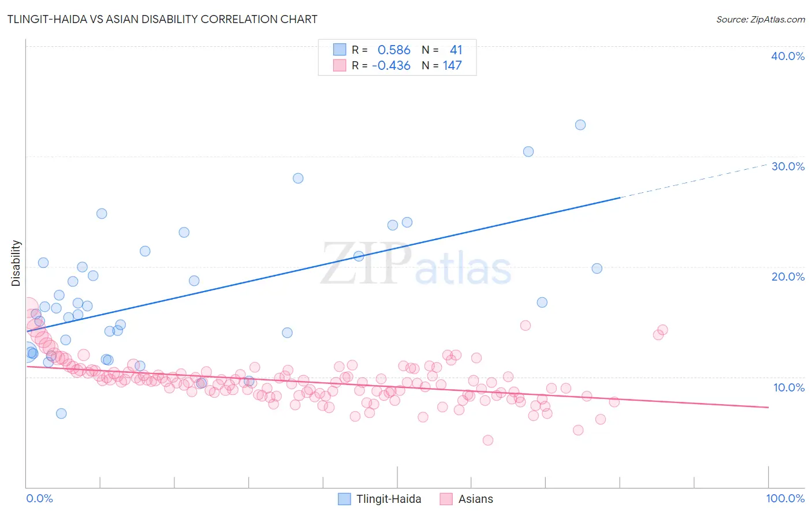Click the N = 147 value in legend
The width and height of the screenshot is (812, 515).
click(x=442, y=65)
